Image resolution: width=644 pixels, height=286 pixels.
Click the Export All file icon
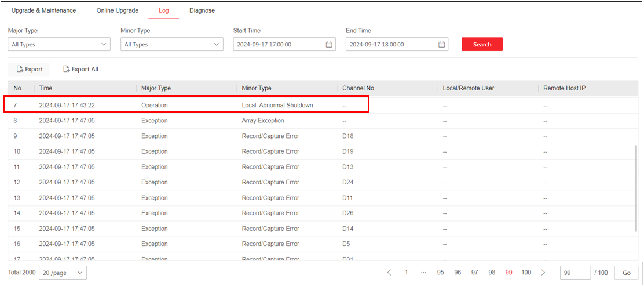click(x=66, y=69)
